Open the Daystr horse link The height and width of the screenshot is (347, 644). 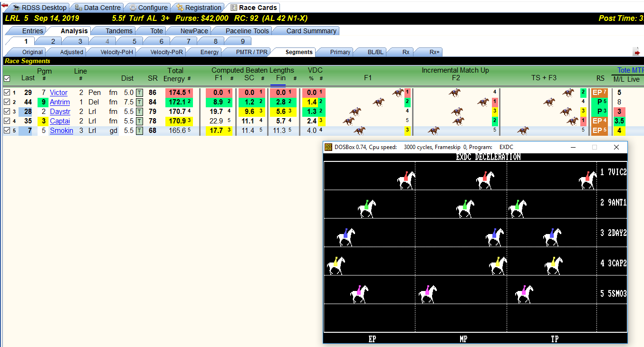click(60, 112)
